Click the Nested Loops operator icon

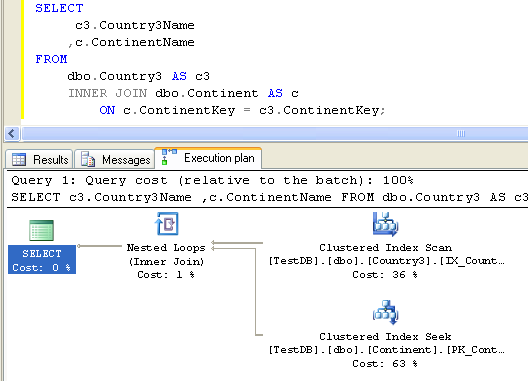(167, 224)
